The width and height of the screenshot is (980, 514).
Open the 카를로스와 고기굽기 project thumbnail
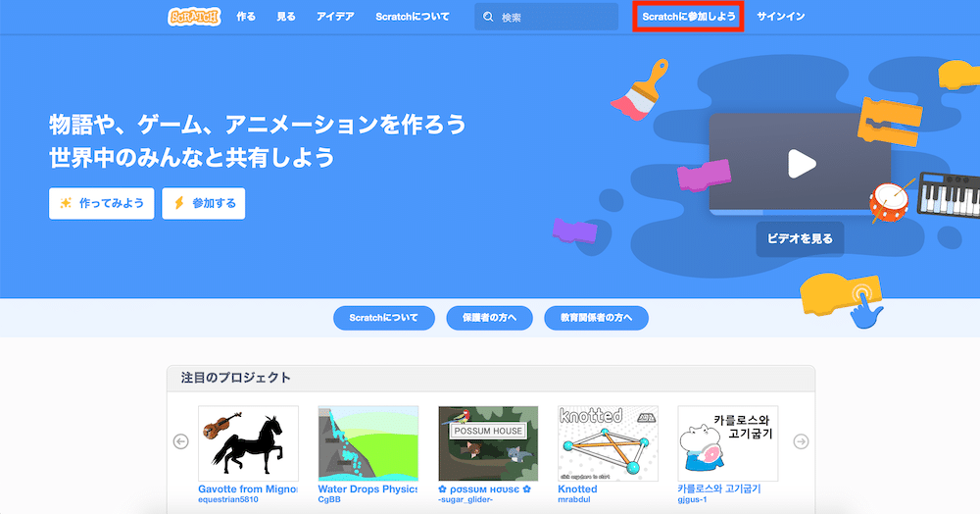point(728,443)
